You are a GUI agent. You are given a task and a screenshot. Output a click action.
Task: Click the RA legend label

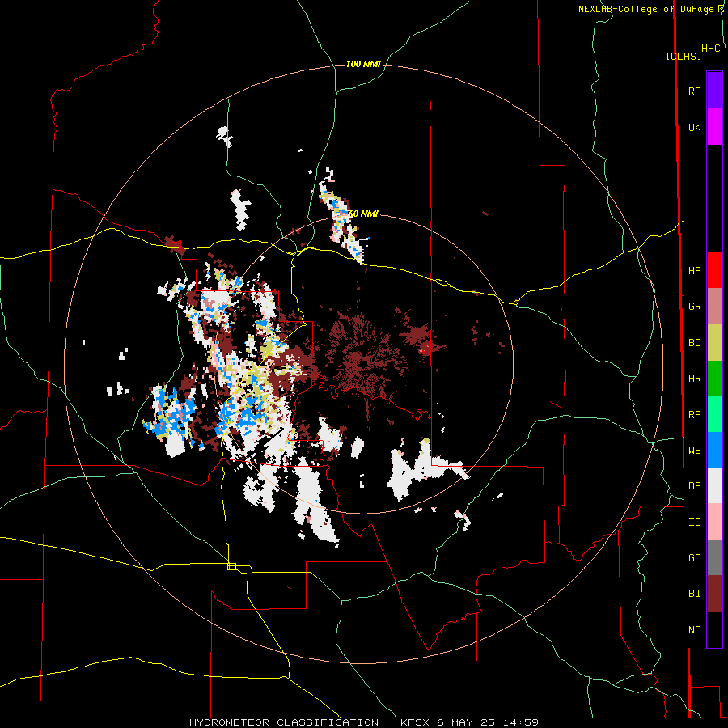[694, 415]
